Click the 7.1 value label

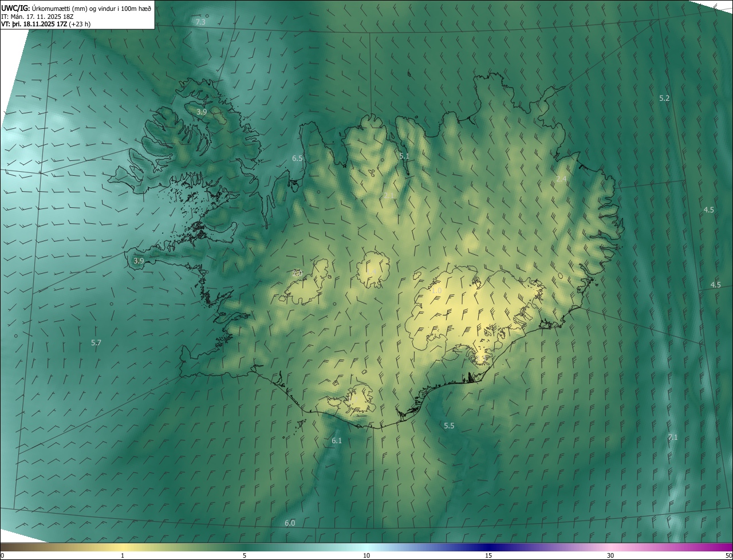tap(673, 437)
